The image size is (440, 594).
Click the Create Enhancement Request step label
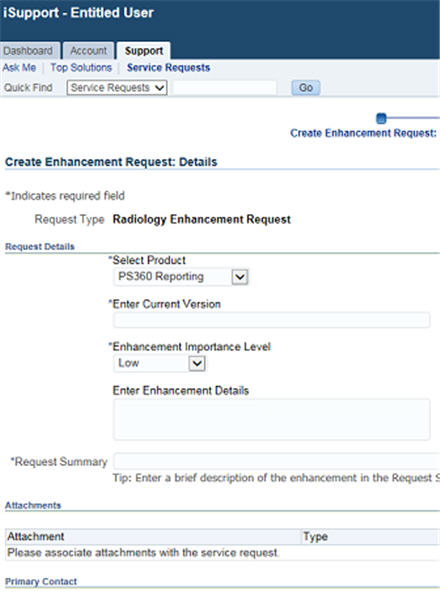tap(363, 133)
